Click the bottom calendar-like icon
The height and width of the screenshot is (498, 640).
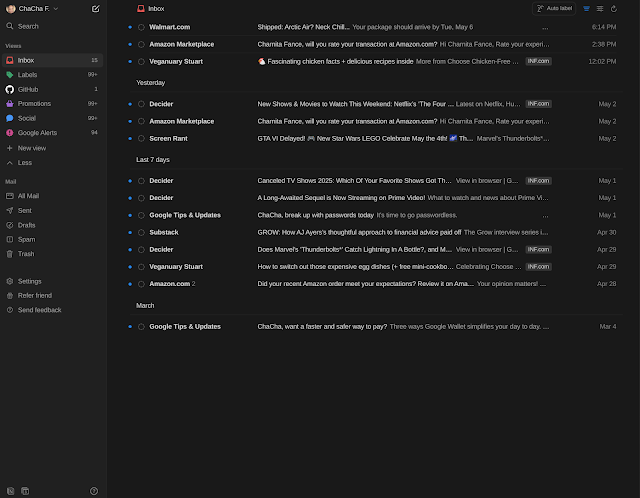pos(25,491)
